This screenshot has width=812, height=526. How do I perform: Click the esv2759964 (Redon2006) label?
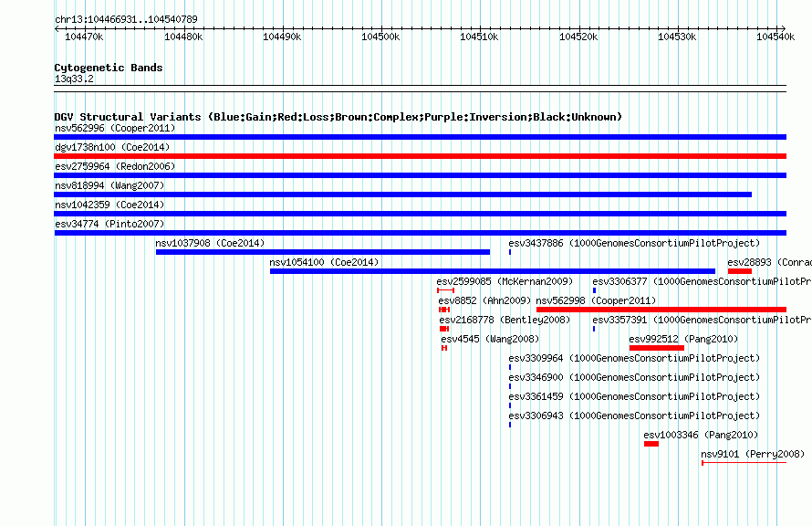[x=115, y=166]
